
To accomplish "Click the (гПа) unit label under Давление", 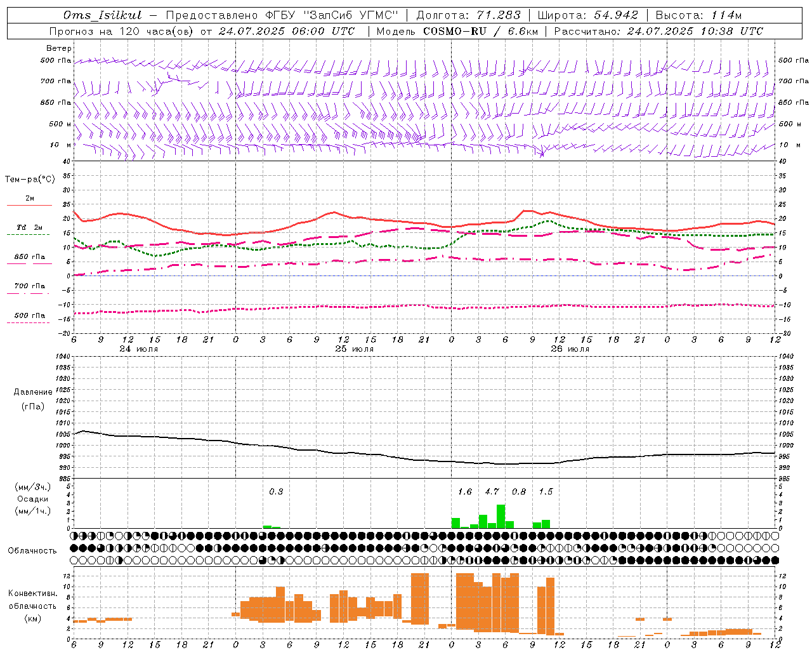I will (x=33, y=406).
